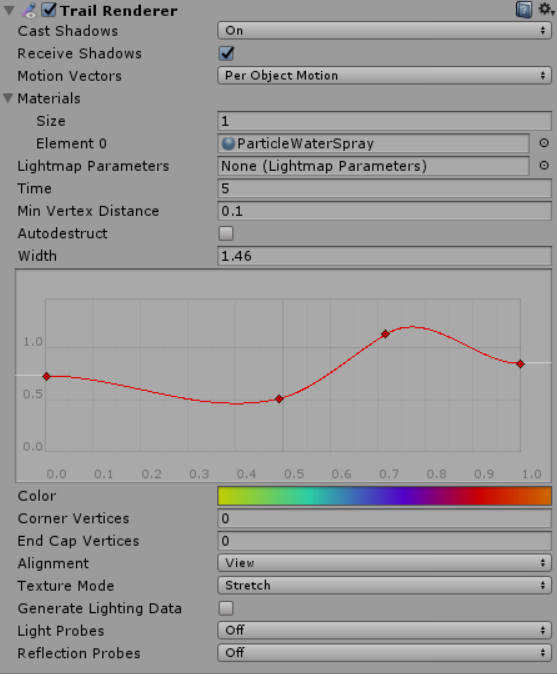Disable the Trail Renderer component checkbox
The image size is (557, 674).
tap(49, 10)
